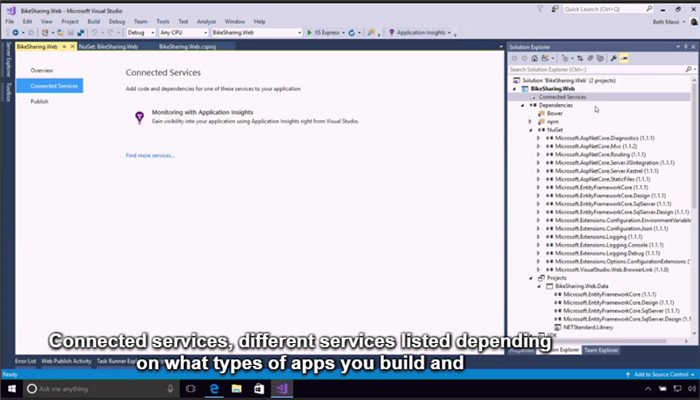Expand the npm node in Solution Explorer
The width and height of the screenshot is (700, 400).
530,122
